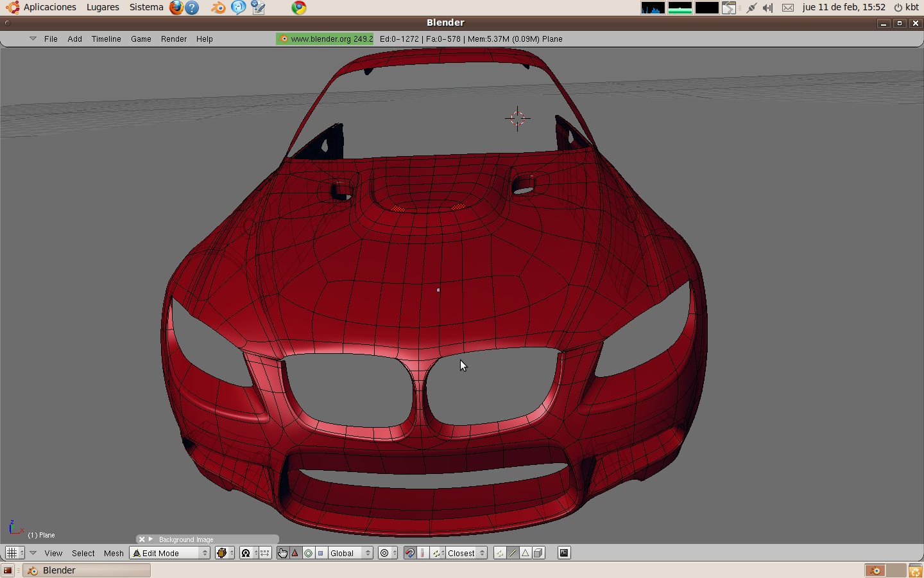Screen dimensions: 924x578
Task: Click the window switcher applet icon
Action: (x=729, y=8)
